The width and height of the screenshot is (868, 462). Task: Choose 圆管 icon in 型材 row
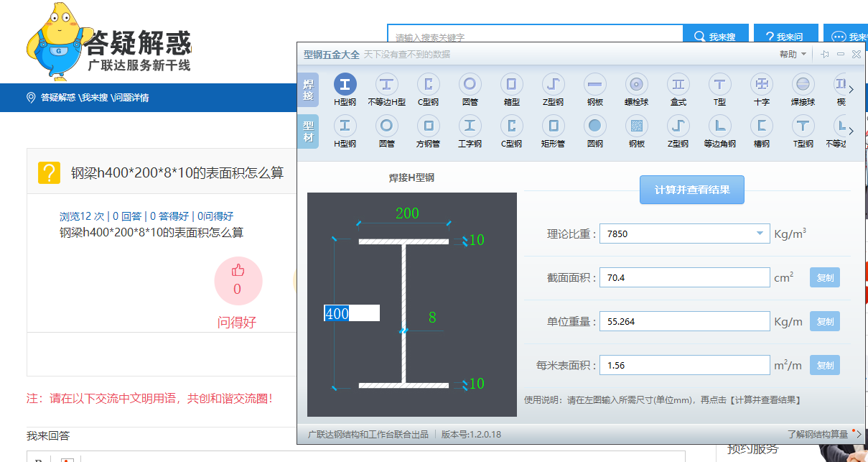[x=387, y=126]
